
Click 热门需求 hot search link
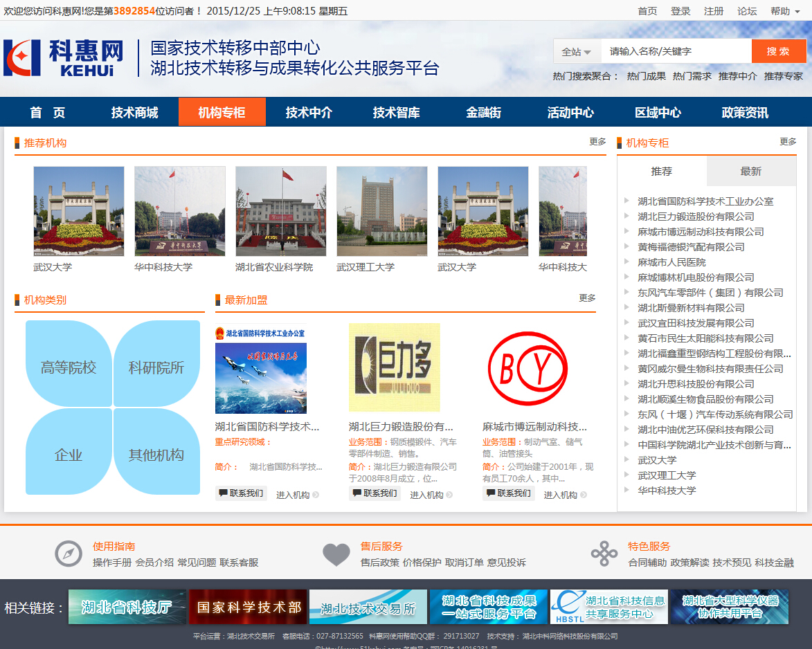(692, 76)
